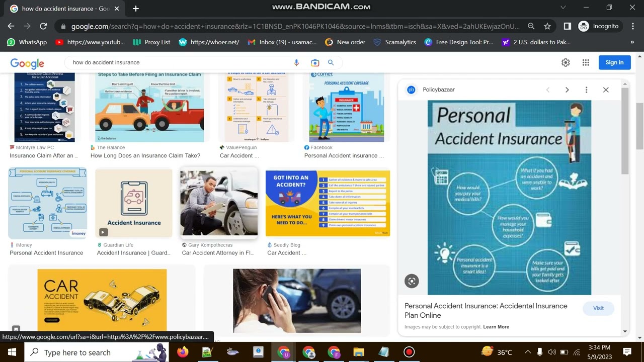
Task: Open the Free Design Tool bookmark
Action: click(459, 42)
